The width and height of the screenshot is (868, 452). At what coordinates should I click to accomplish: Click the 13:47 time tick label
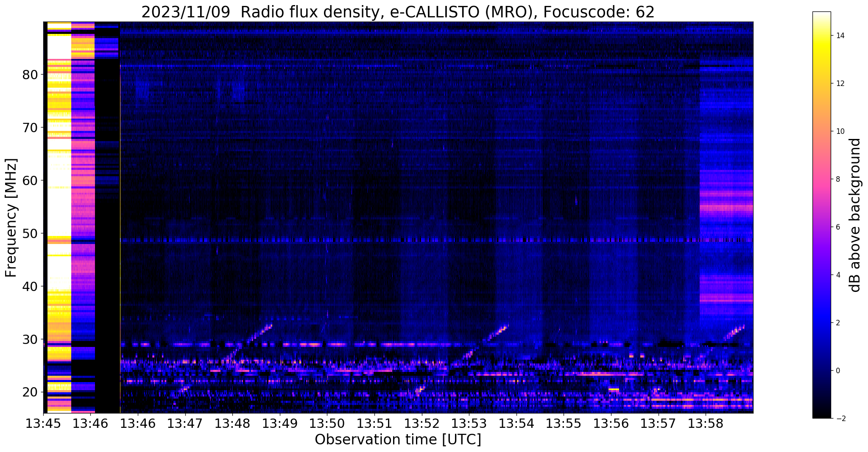click(x=185, y=423)
